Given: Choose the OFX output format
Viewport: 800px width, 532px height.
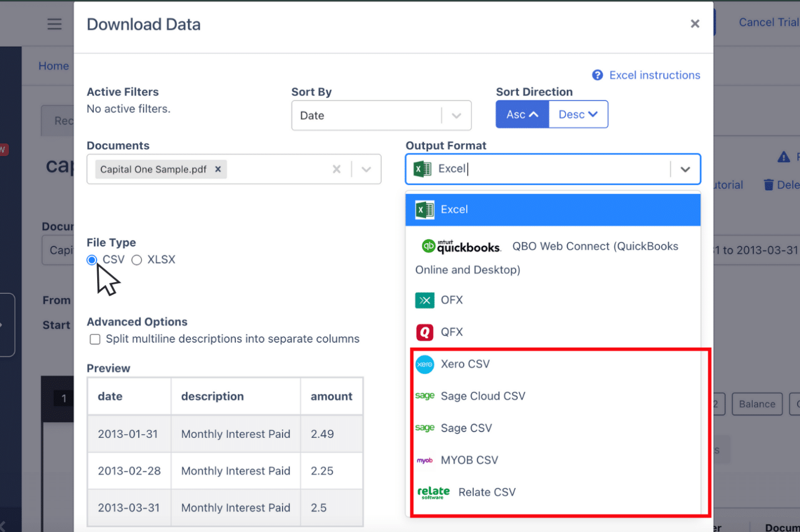Looking at the screenshot, I should pos(553,300).
